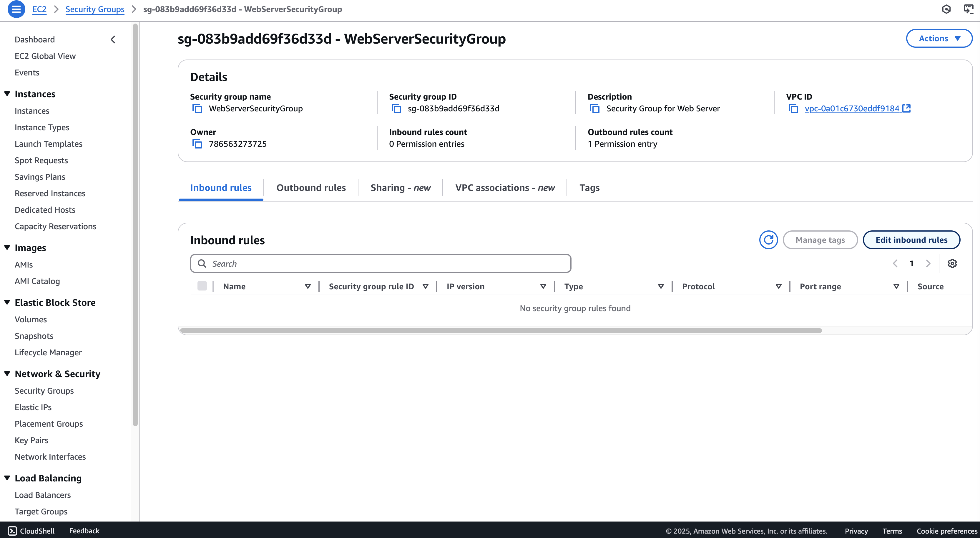The image size is (980, 538).
Task: Copy the security group ID value
Action: click(396, 108)
